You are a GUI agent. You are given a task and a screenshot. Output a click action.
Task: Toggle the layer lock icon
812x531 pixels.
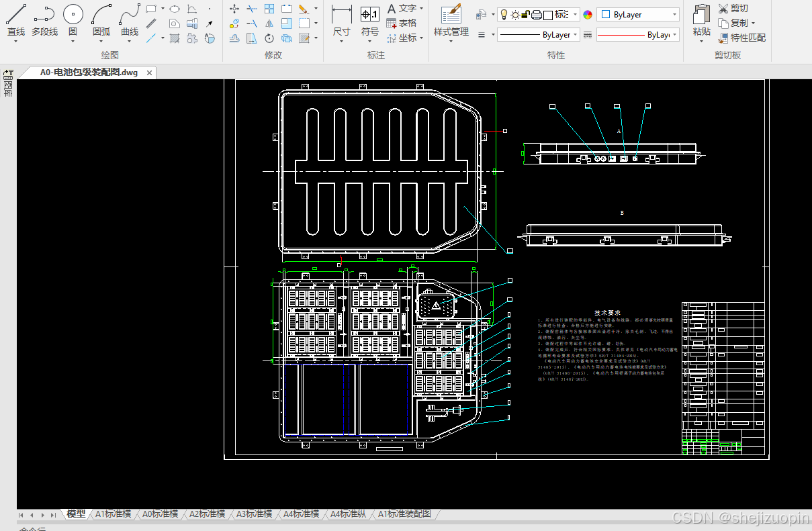coord(526,14)
